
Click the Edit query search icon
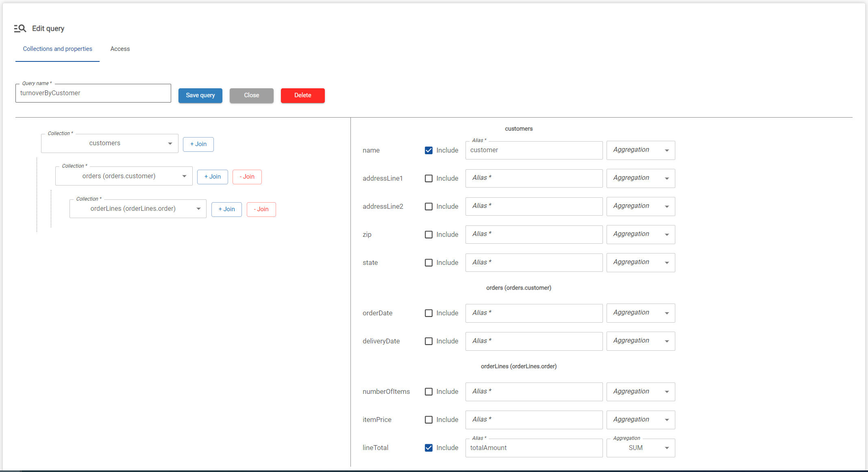[x=20, y=28]
